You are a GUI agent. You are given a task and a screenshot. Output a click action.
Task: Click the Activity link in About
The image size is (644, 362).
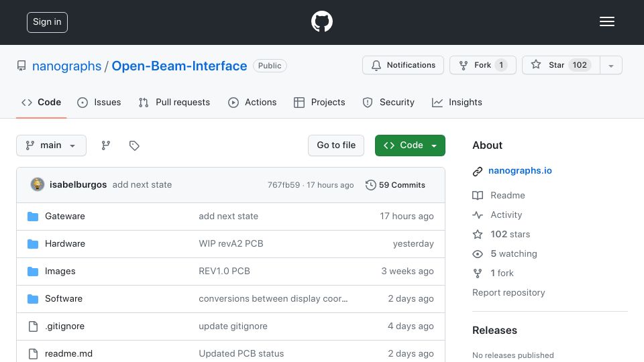click(x=506, y=215)
